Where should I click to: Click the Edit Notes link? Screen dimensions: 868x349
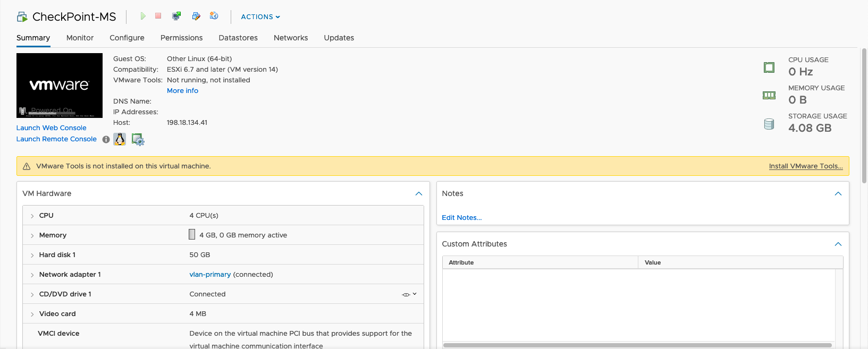point(461,218)
